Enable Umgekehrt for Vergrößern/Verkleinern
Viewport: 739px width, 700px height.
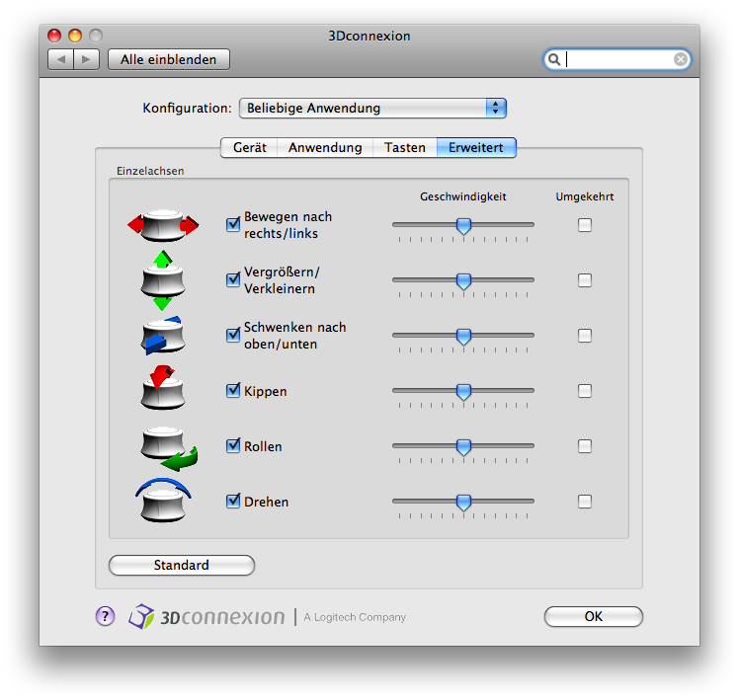585,280
